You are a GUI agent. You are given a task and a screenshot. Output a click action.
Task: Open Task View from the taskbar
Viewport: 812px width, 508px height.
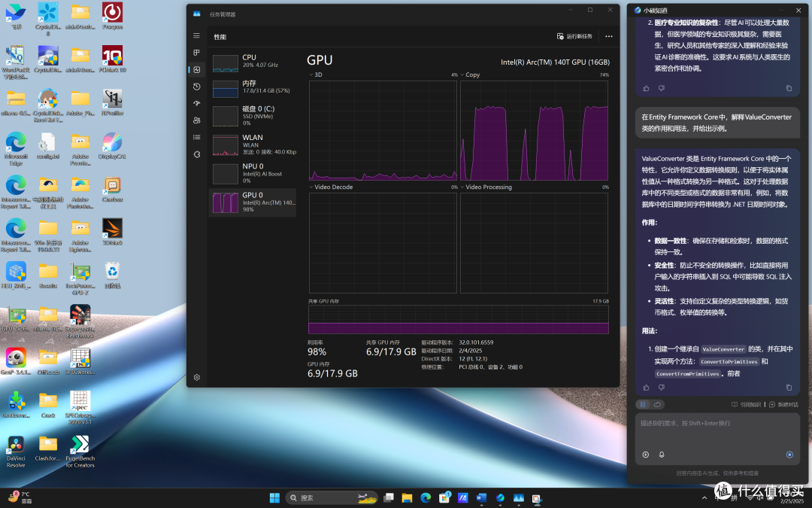[389, 497]
